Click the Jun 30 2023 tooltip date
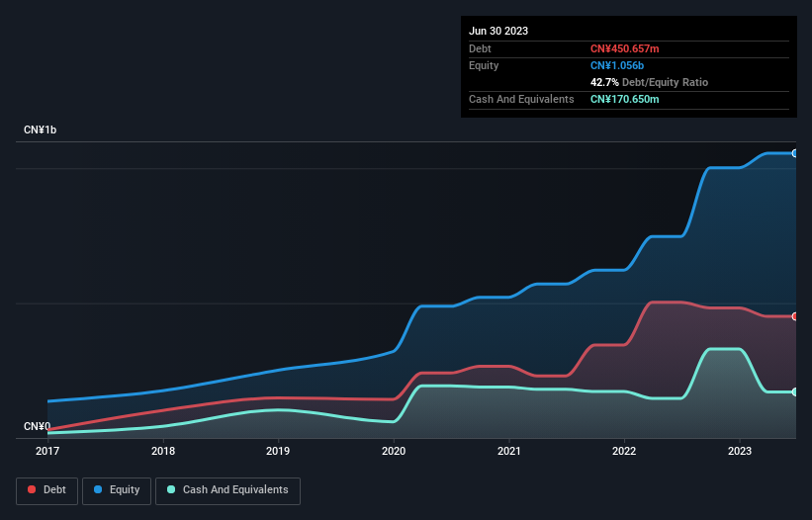This screenshot has width=812, height=520. tap(498, 31)
